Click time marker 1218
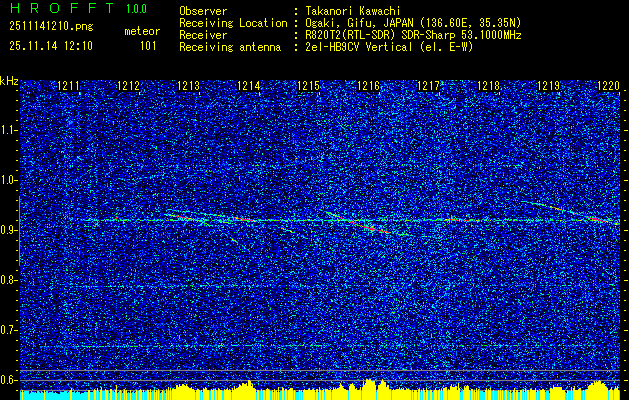Image resolution: width=629 pixels, height=400 pixels. pos(489,86)
